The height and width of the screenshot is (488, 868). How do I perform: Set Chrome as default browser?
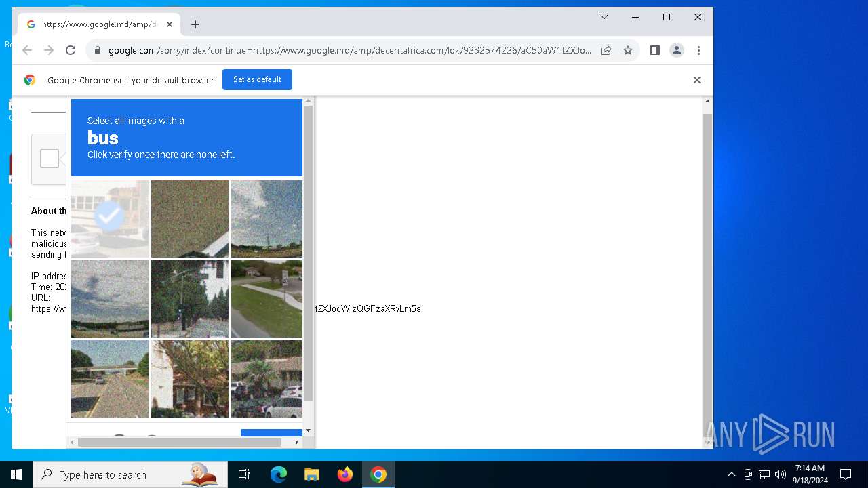(257, 79)
